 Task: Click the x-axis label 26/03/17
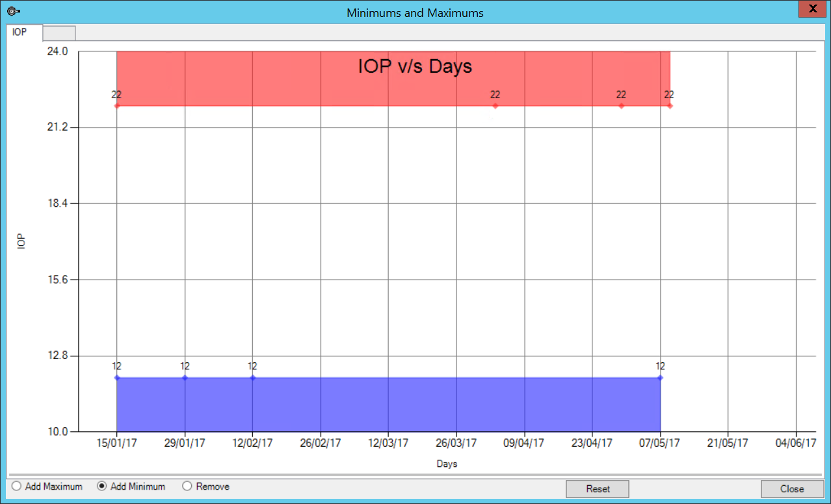456,443
